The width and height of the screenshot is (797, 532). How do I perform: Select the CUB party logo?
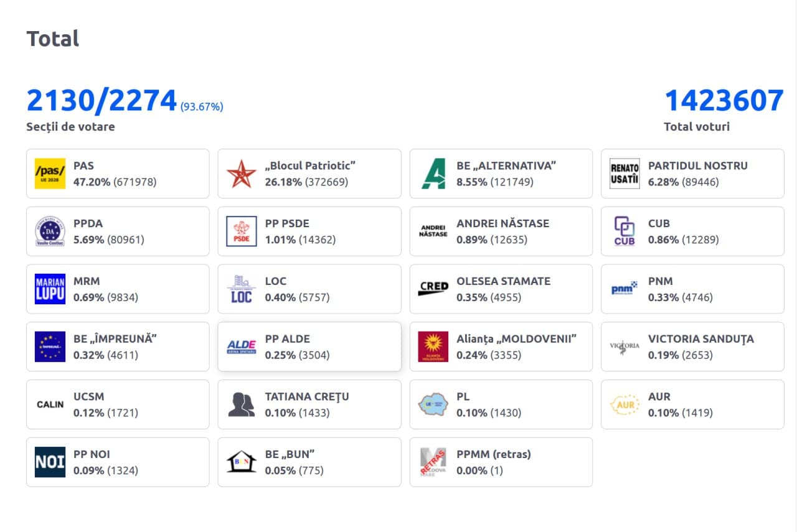pos(624,231)
